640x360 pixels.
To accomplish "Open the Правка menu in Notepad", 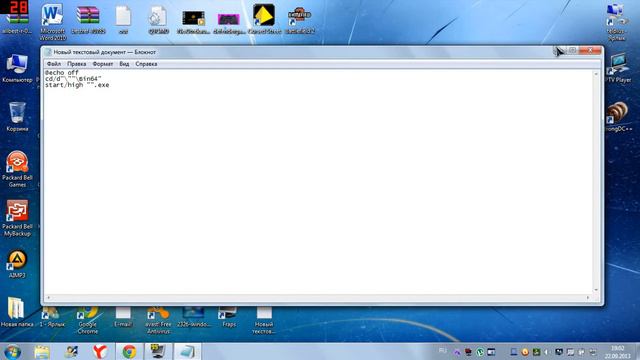I will [x=76, y=64].
